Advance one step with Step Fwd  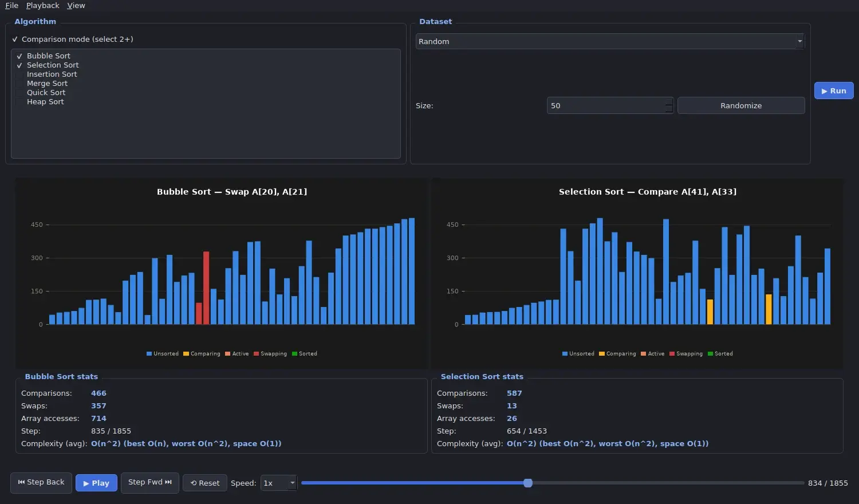coord(150,482)
